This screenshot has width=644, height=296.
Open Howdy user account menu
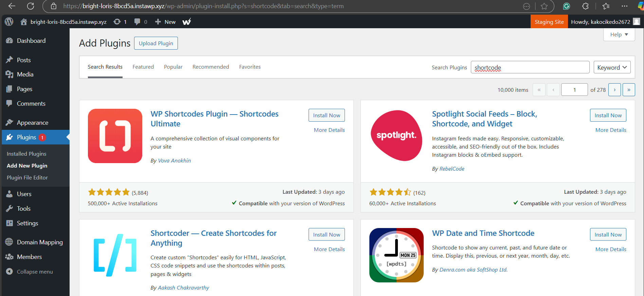tap(605, 22)
